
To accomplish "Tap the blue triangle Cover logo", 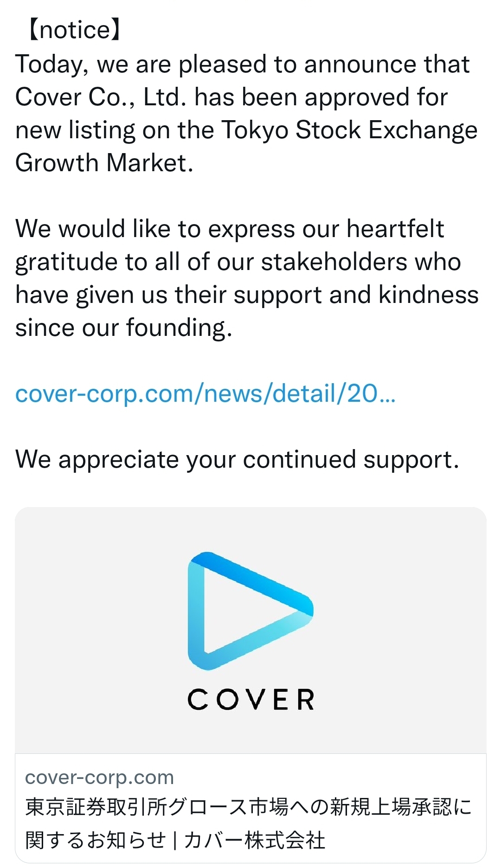I will click(x=250, y=611).
